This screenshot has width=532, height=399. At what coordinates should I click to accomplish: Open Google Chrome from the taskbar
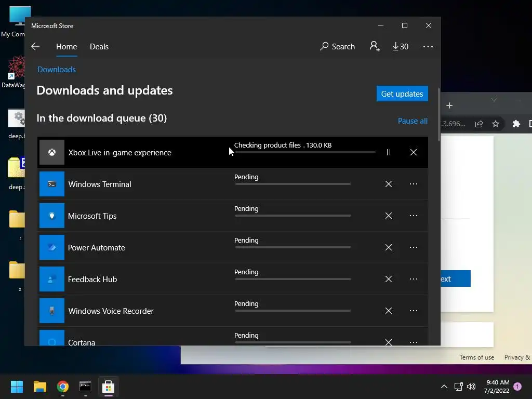(x=63, y=387)
